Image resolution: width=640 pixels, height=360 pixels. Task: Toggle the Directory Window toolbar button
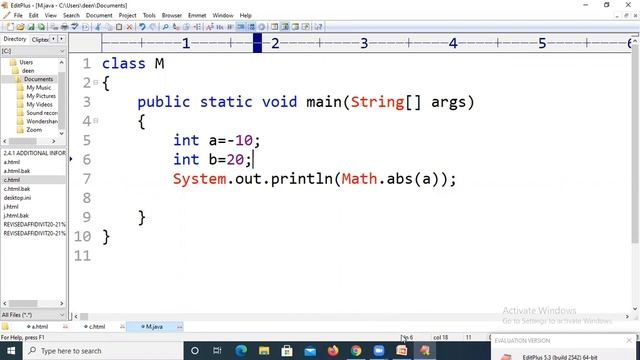pyautogui.click(x=285, y=27)
